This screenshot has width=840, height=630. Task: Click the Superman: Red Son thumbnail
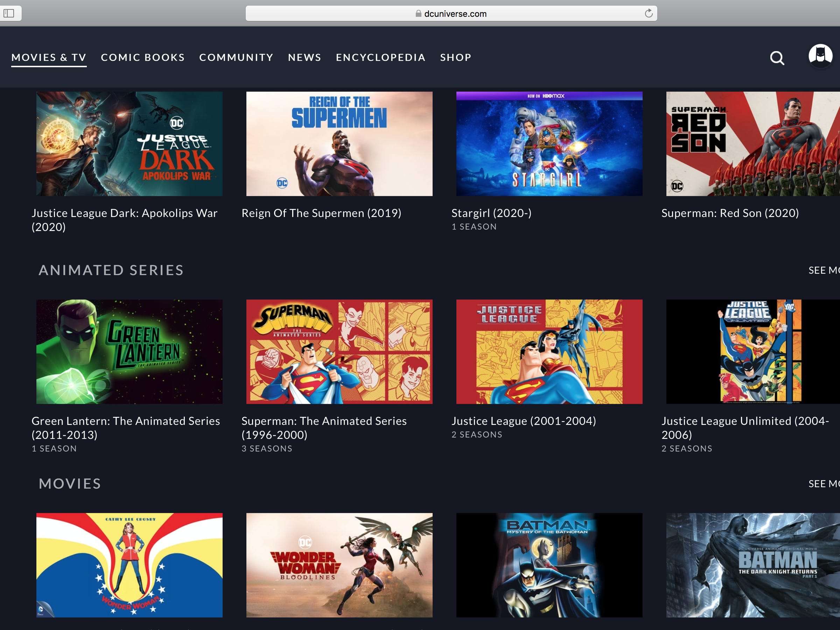click(x=753, y=143)
